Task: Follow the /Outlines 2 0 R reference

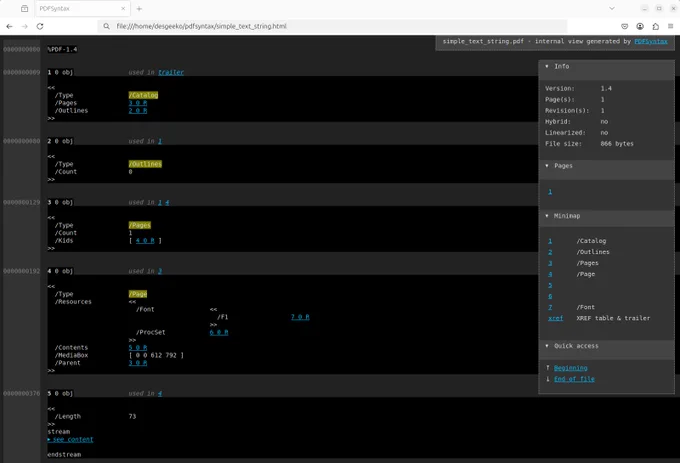Action: [x=138, y=111]
